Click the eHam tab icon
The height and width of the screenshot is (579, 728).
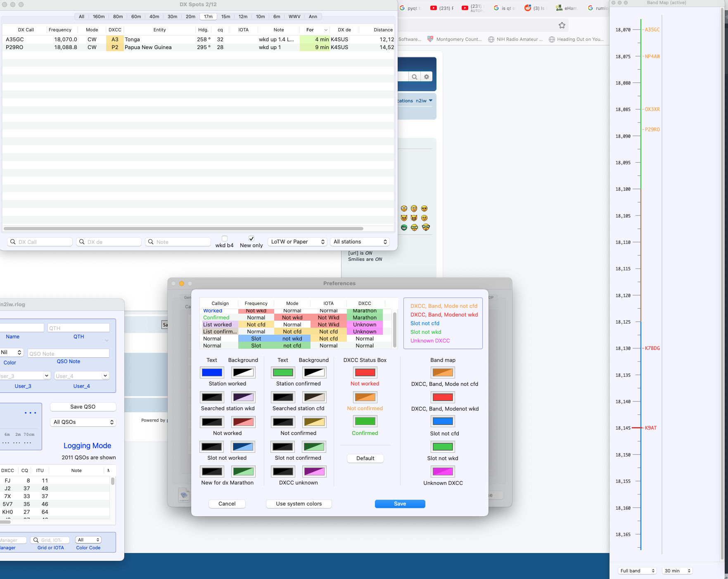(559, 8)
